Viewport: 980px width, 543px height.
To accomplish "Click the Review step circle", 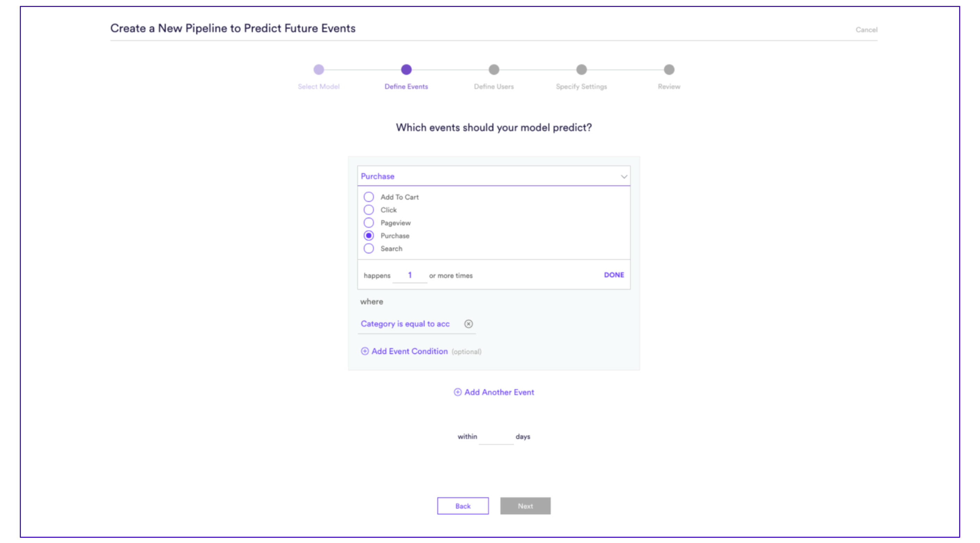I will coord(669,70).
